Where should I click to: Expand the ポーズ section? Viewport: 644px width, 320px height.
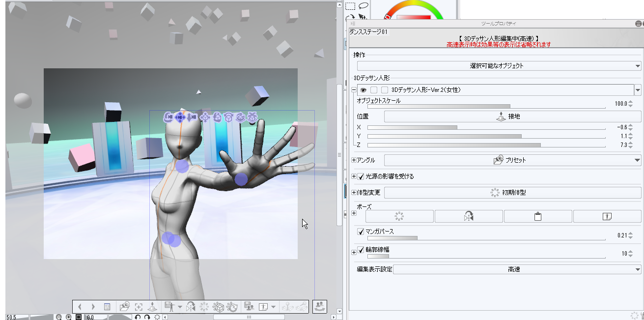tap(354, 213)
